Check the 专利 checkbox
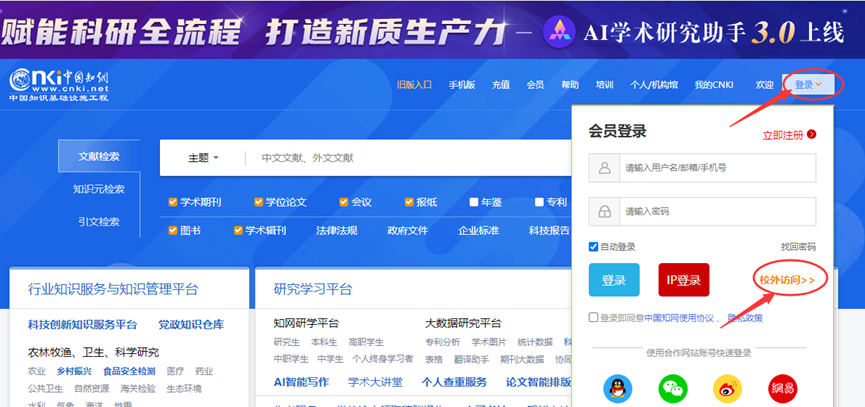The width and height of the screenshot is (865, 407). (539, 202)
